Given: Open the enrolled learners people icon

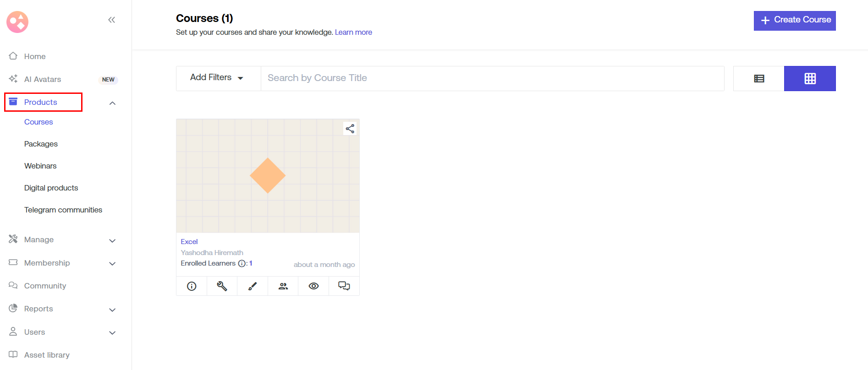Looking at the screenshot, I should point(283,286).
